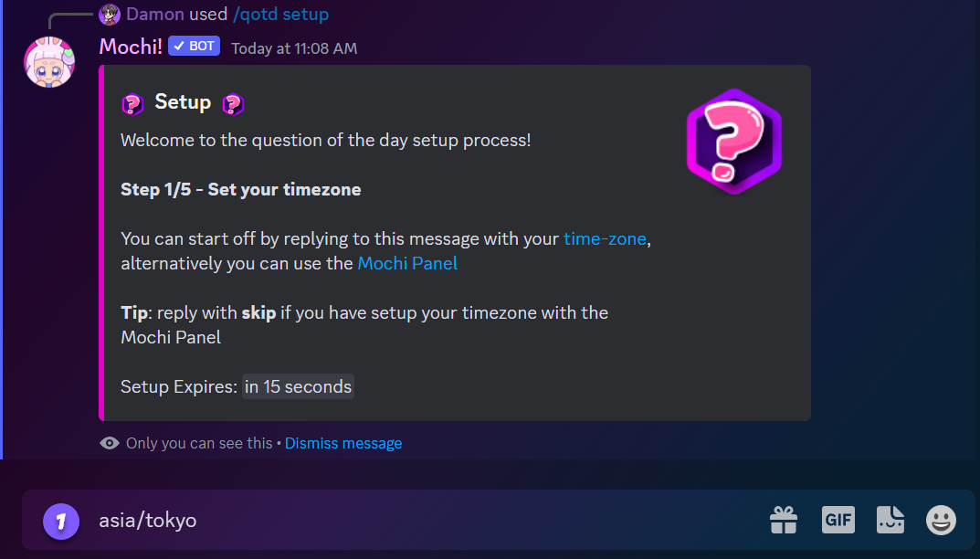
Task: Click the 'in 15 seconds' expiry timestamp
Action: click(298, 387)
